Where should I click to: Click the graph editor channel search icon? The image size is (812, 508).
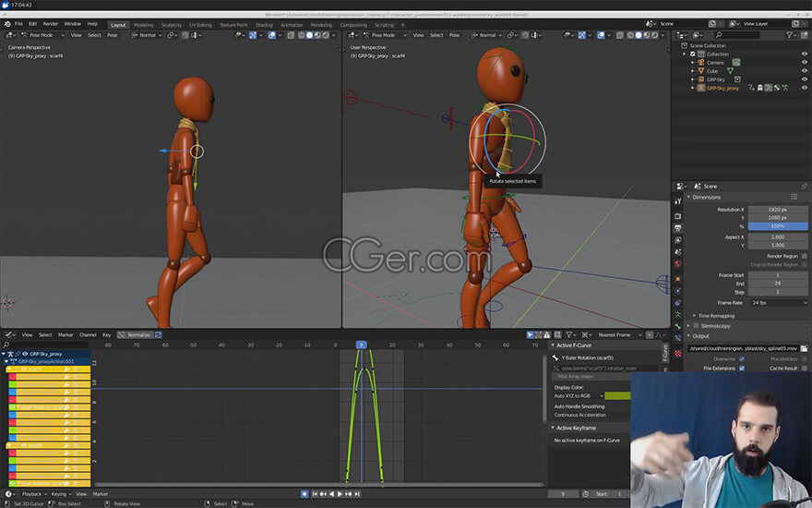(x=6, y=345)
